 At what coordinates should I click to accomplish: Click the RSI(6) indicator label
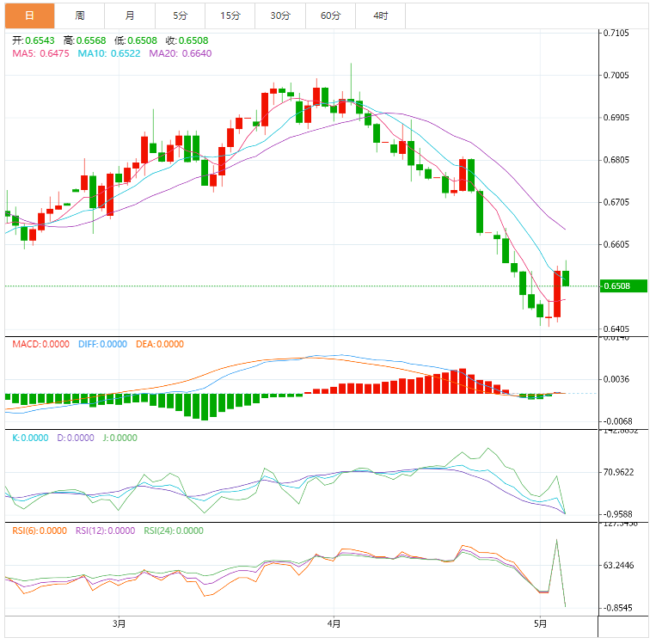pyautogui.click(x=40, y=531)
